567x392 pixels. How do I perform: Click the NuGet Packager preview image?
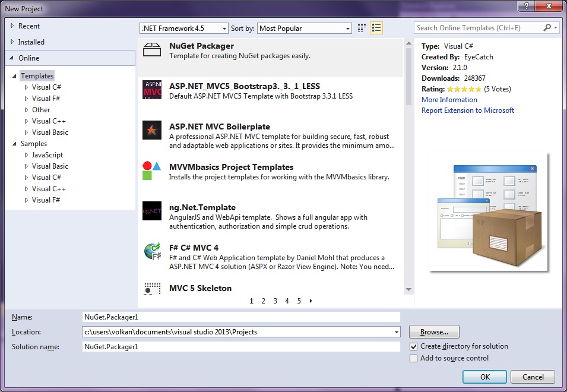pos(489,212)
